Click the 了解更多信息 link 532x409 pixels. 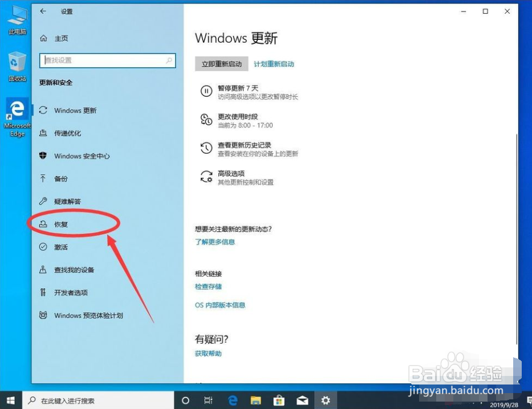215,242
